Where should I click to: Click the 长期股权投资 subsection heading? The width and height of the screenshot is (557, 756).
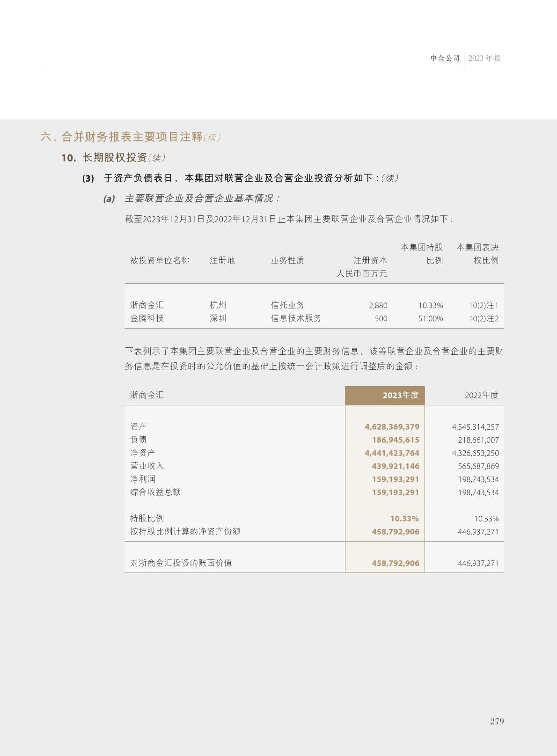[x=115, y=158]
